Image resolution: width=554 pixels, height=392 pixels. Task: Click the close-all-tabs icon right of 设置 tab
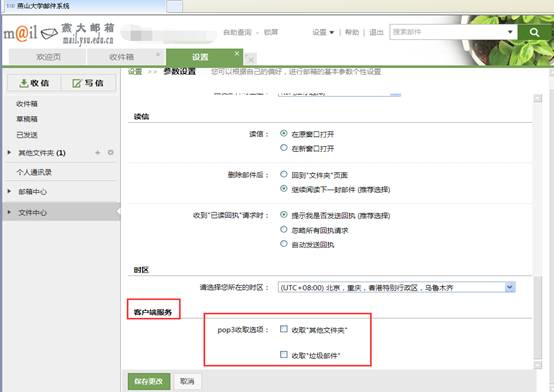pyautogui.click(x=251, y=59)
